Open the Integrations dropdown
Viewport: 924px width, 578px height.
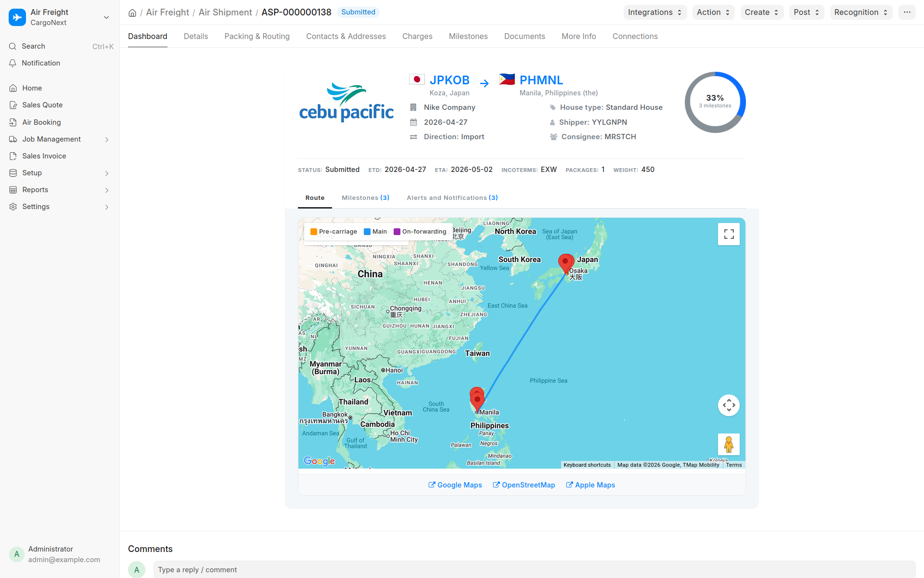pyautogui.click(x=655, y=13)
